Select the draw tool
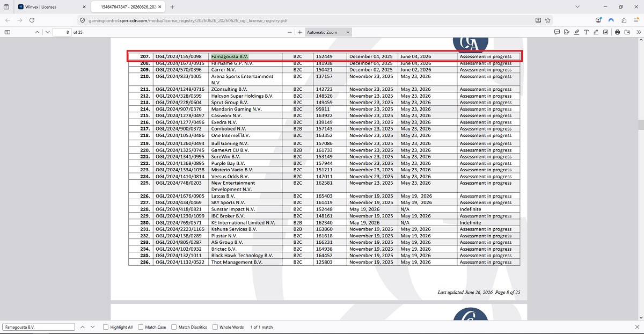 point(596,32)
